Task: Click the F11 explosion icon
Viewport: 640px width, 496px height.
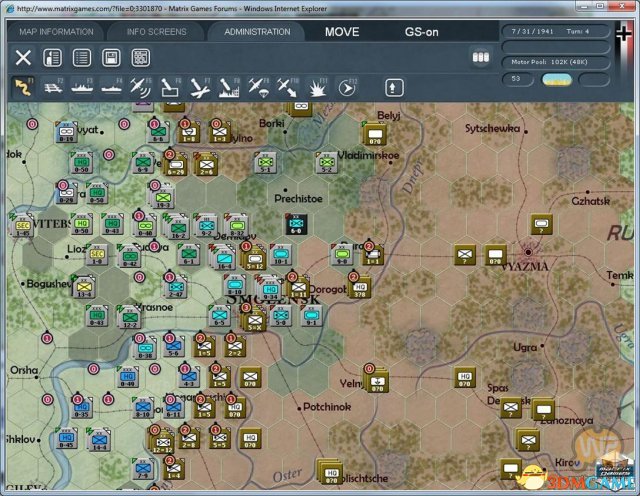Action: (317, 88)
